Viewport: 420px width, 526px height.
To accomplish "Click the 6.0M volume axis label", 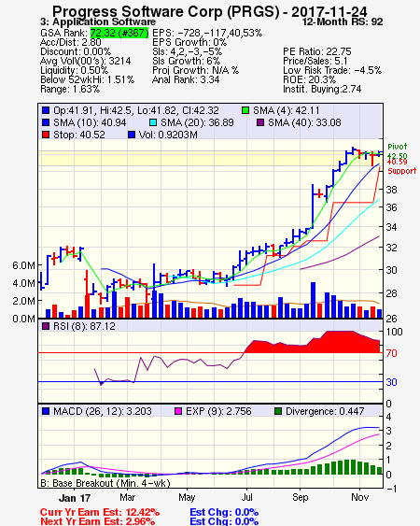I will click(x=23, y=265).
